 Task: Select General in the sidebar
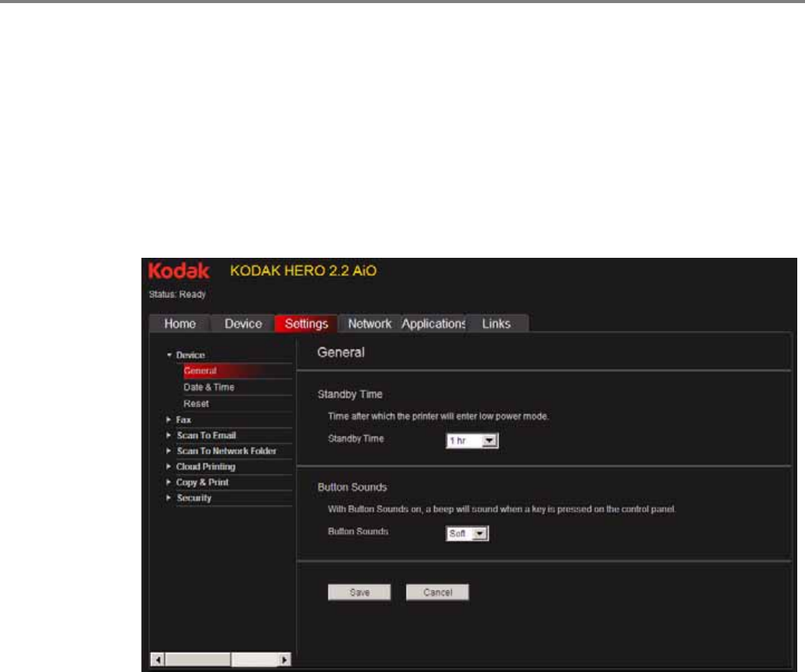point(238,371)
